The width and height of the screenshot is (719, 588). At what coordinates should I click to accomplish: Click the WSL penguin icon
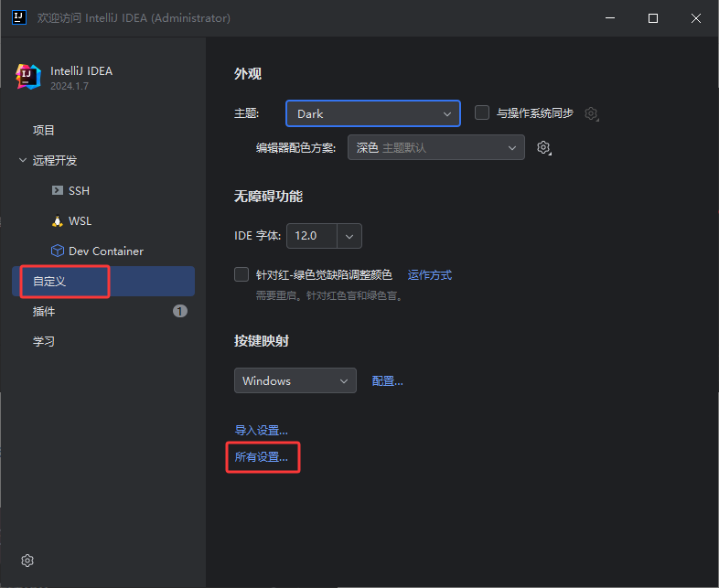(x=58, y=221)
